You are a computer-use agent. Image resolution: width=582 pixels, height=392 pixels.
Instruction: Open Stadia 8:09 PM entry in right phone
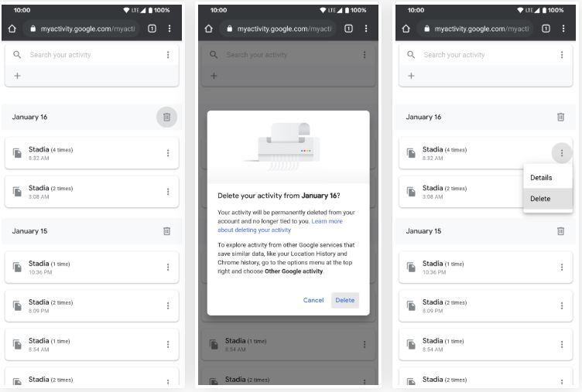pos(485,306)
